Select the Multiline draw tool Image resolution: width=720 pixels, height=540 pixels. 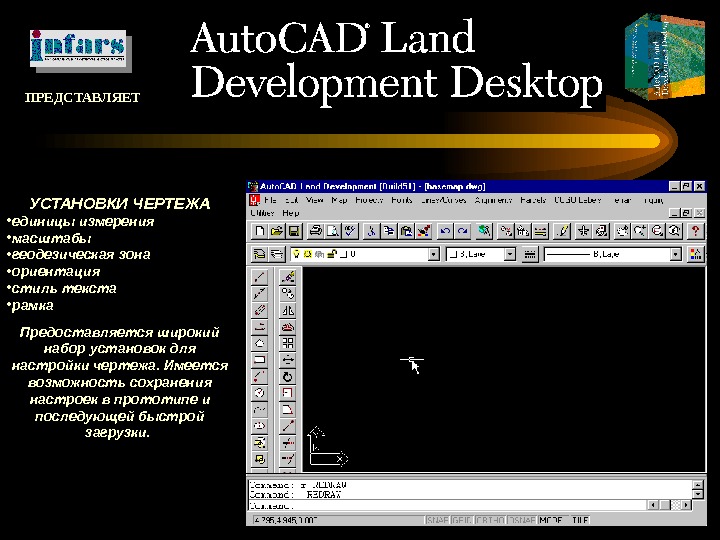(x=260, y=310)
